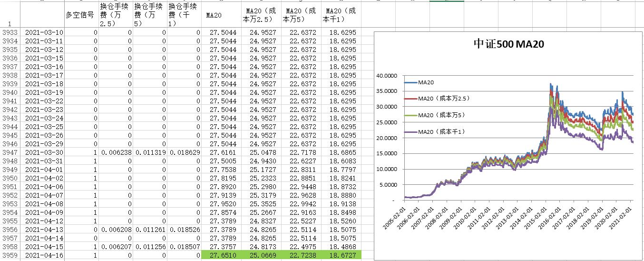Click the date cell 2021-04-01
This screenshot has height=261, width=644.
pyautogui.click(x=43, y=170)
